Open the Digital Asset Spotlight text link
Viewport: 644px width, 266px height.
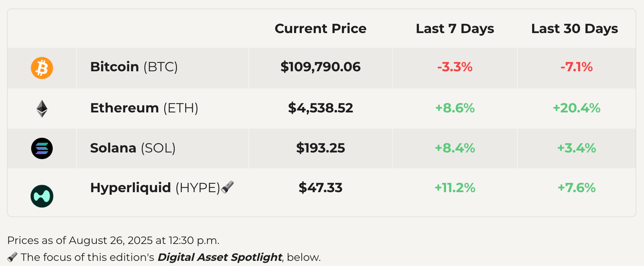[220, 257]
